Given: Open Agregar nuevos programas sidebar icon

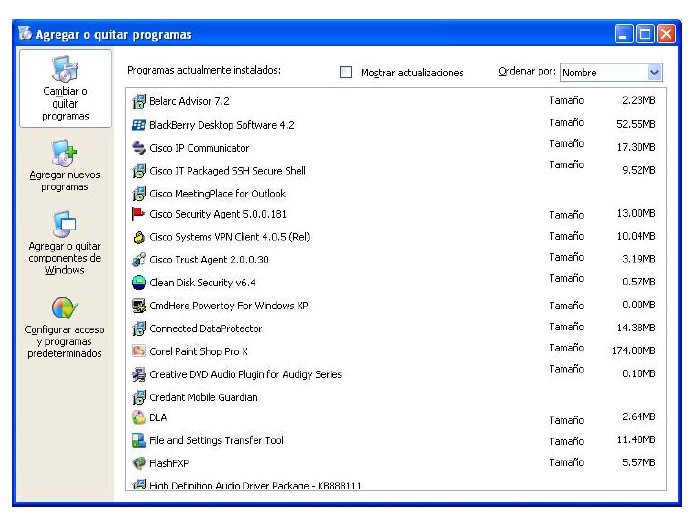Looking at the screenshot, I should (65, 166).
